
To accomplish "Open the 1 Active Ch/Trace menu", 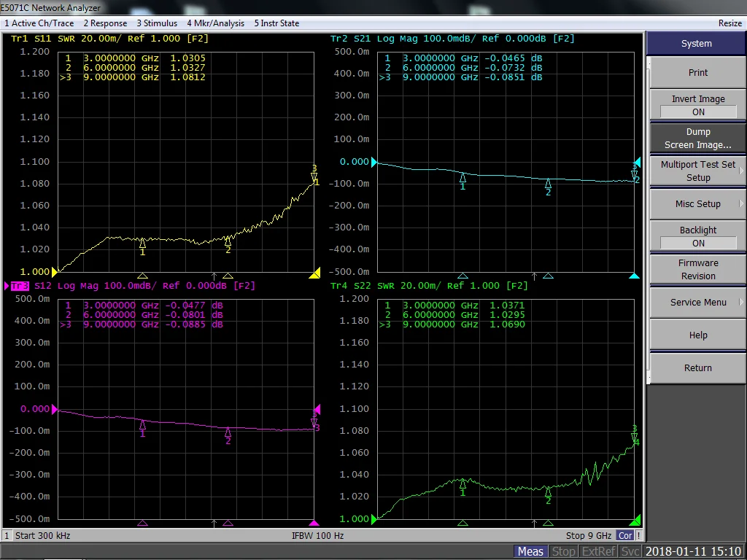I will tap(39, 23).
